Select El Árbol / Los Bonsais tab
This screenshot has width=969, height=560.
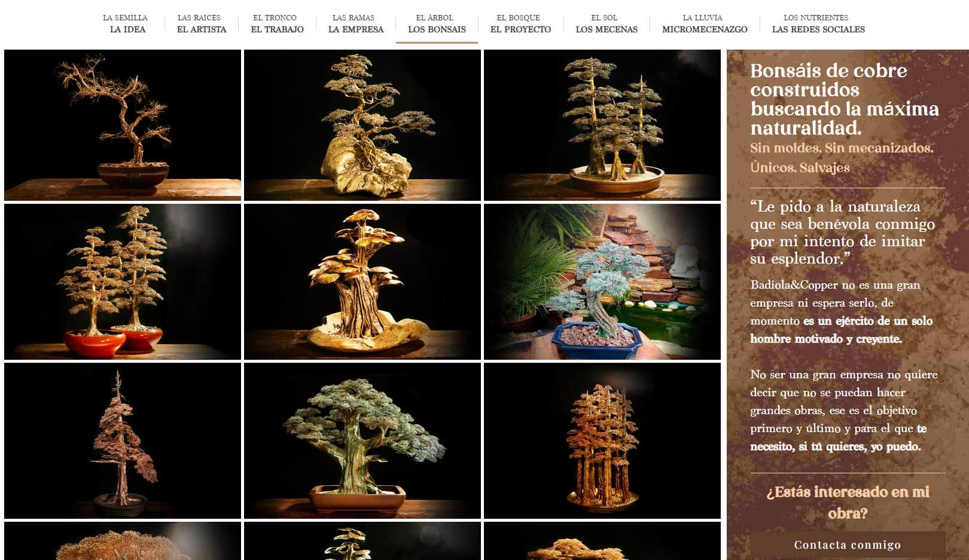(437, 23)
